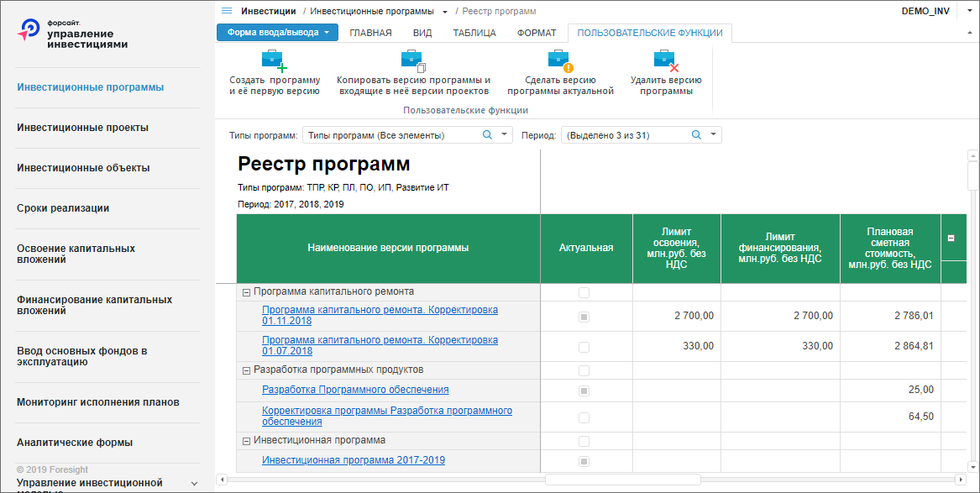980x493 pixels.
Task: Open the Типы программ dropdown arrow
Action: pos(505,134)
